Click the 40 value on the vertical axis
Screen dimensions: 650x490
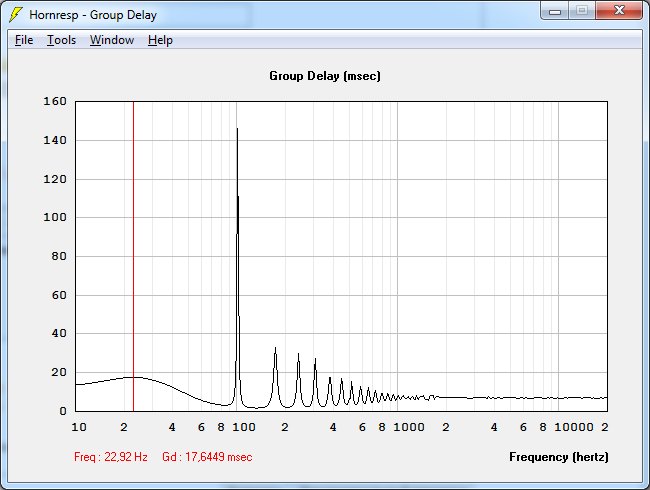point(59,333)
